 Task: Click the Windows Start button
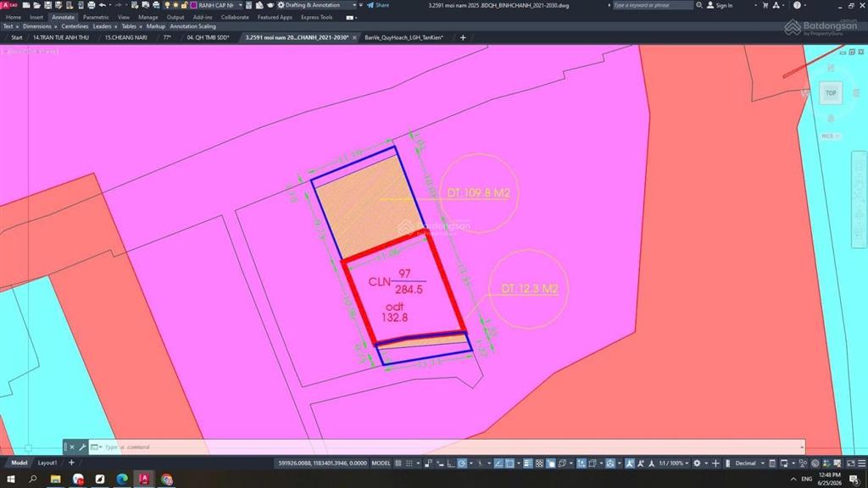10,479
